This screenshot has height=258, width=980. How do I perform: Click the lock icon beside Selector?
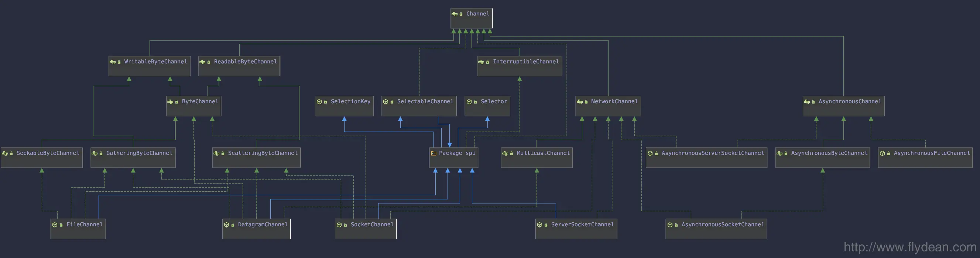[475, 102]
